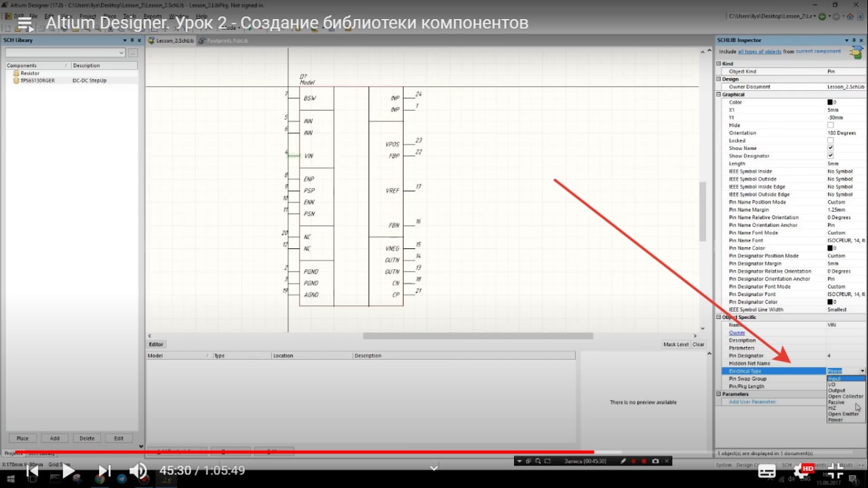Skip to the next video

click(104, 470)
